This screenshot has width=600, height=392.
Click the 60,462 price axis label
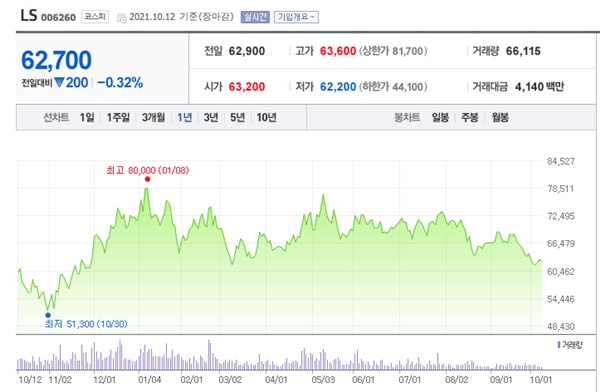(x=561, y=272)
